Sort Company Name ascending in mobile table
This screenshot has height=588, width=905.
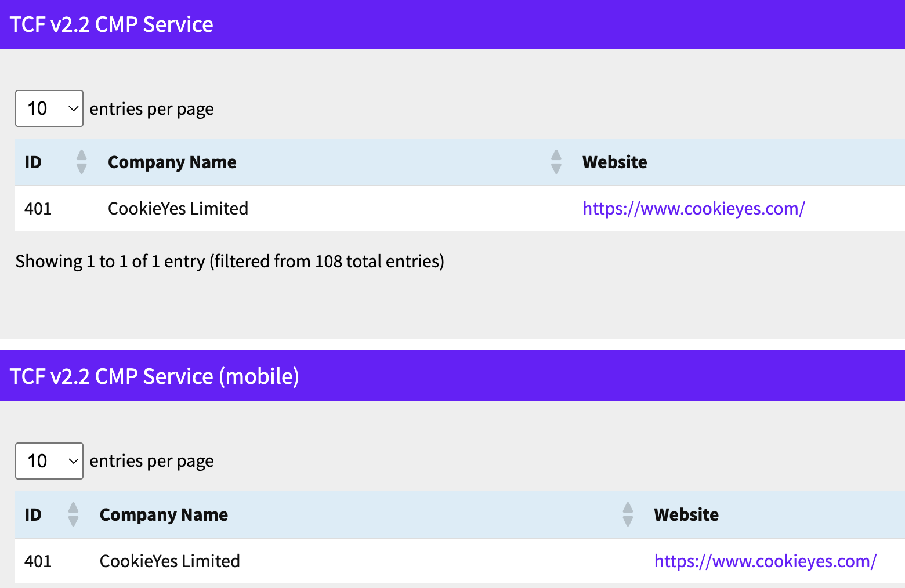coord(628,508)
